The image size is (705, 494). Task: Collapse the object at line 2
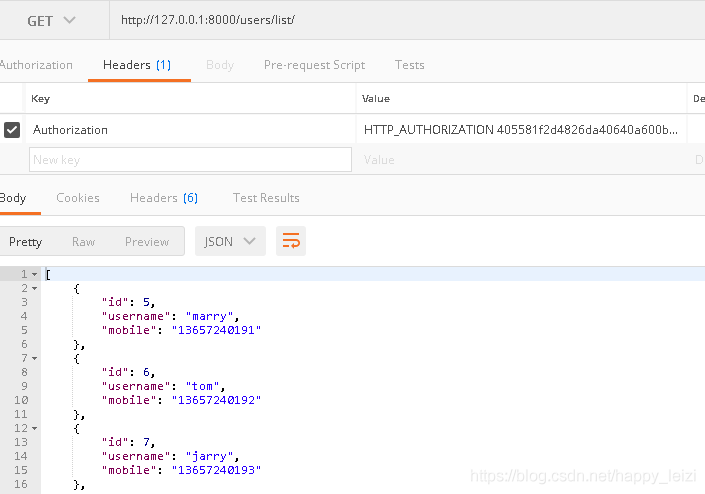tap(35, 288)
